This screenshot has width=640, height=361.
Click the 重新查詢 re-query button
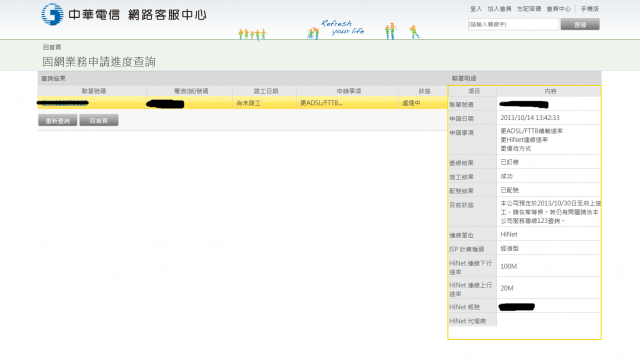pyautogui.click(x=58, y=120)
